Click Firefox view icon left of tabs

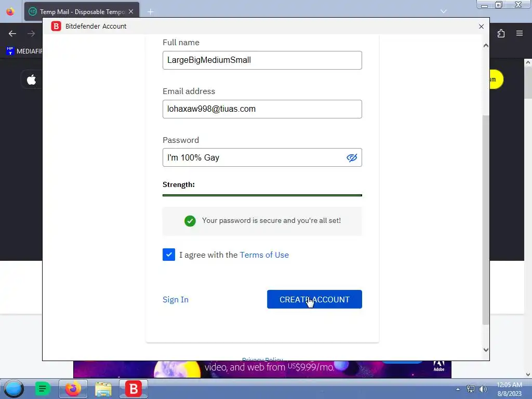10,11
